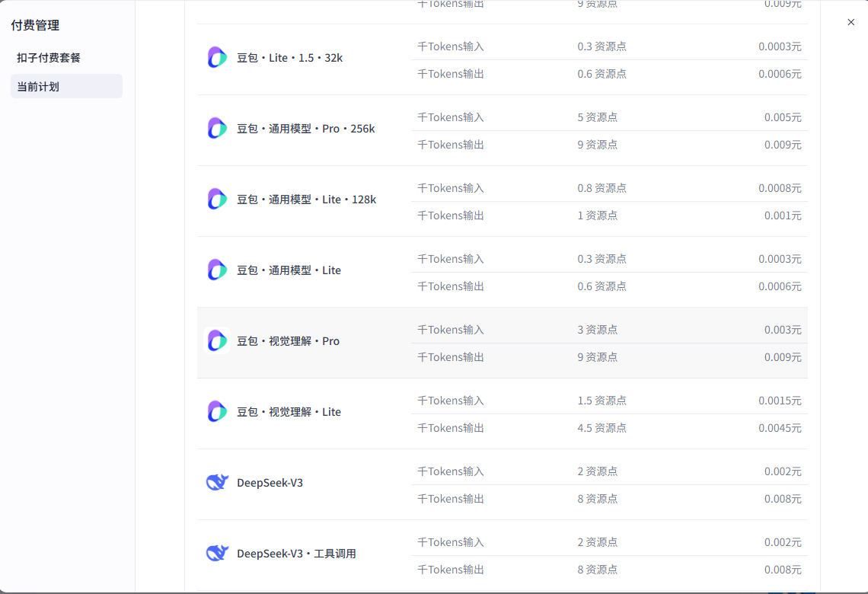Click 4.5 资源点 for 豆包·视觉理解·Lite output
This screenshot has width=868, height=594.
602,429
